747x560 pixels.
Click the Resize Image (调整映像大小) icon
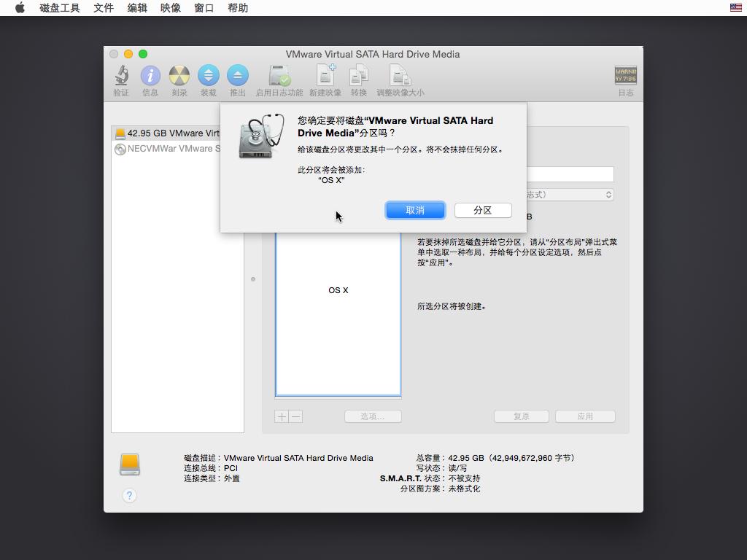coord(400,75)
